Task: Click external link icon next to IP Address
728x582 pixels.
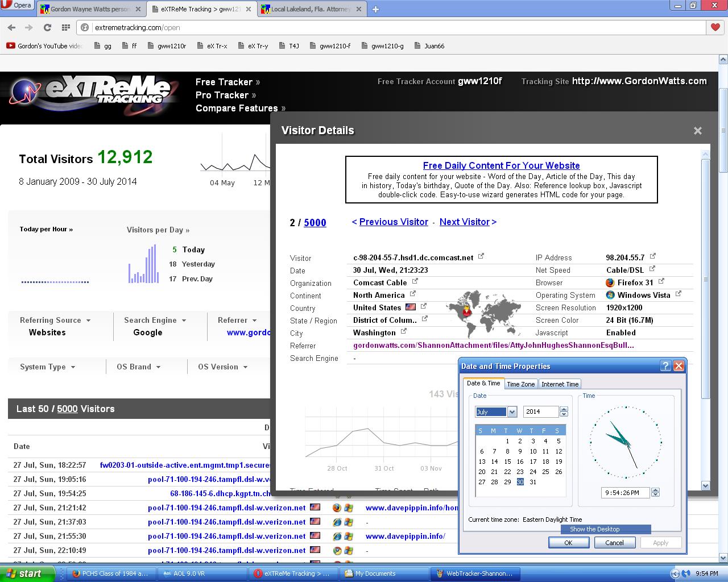Action: click(x=652, y=256)
